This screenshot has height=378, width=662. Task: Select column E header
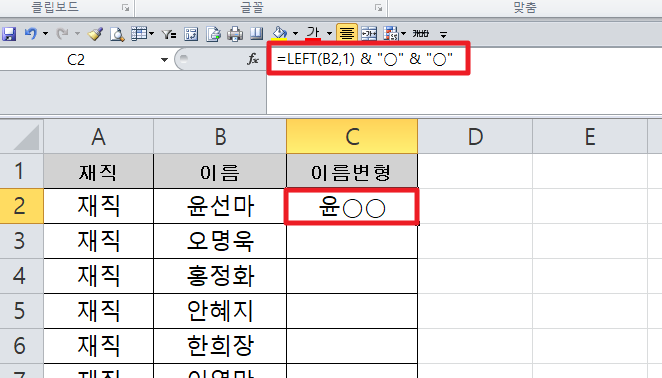tap(590, 136)
